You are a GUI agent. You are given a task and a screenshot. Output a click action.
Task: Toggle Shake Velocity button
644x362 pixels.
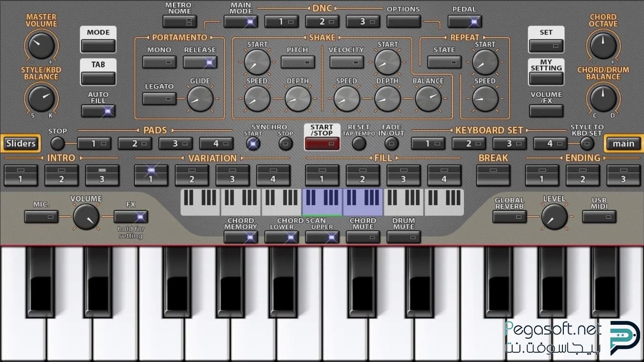pos(347,62)
